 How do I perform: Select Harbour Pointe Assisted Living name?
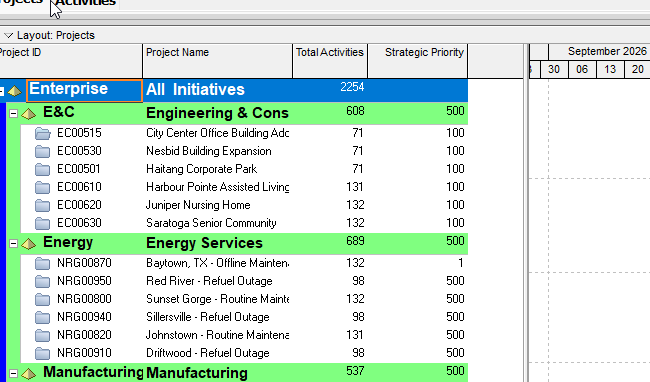click(x=218, y=187)
